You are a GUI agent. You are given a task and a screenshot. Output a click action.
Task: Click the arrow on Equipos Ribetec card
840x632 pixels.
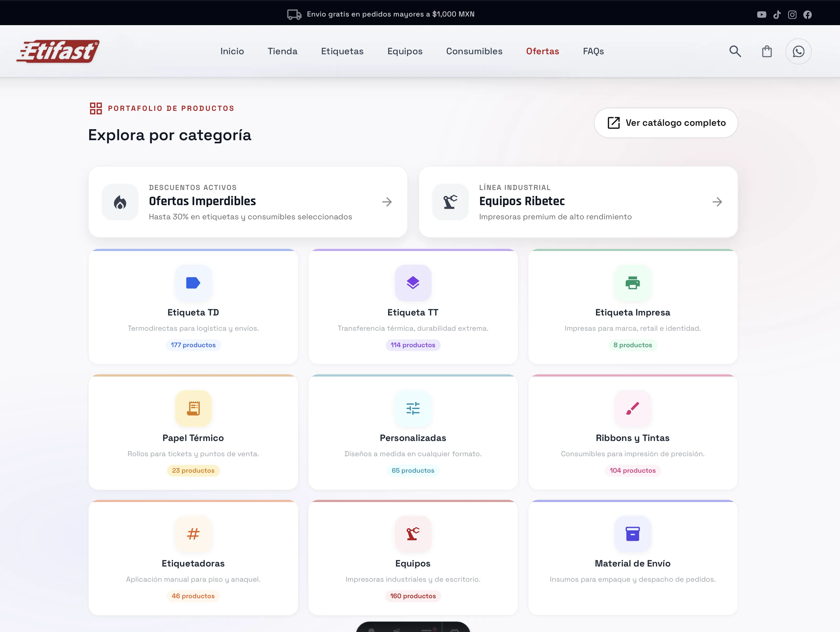[x=718, y=202]
